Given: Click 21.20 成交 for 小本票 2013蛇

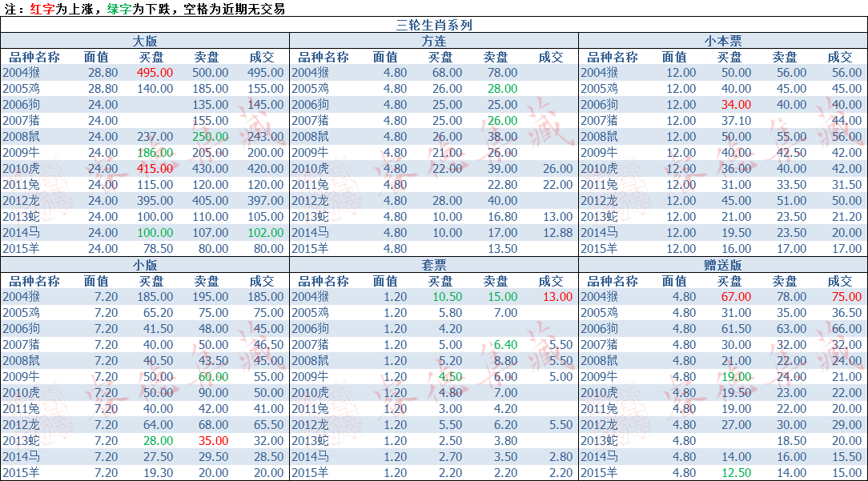Looking at the screenshot, I should pos(847,216).
